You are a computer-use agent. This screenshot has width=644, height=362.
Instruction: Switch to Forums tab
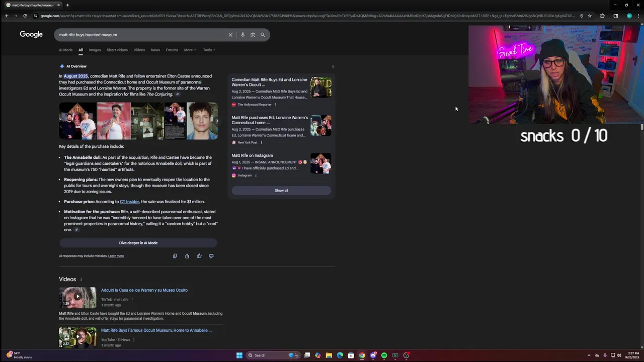[x=172, y=50]
